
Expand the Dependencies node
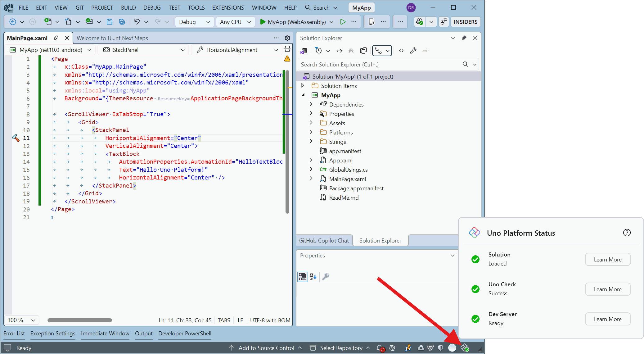click(x=311, y=104)
